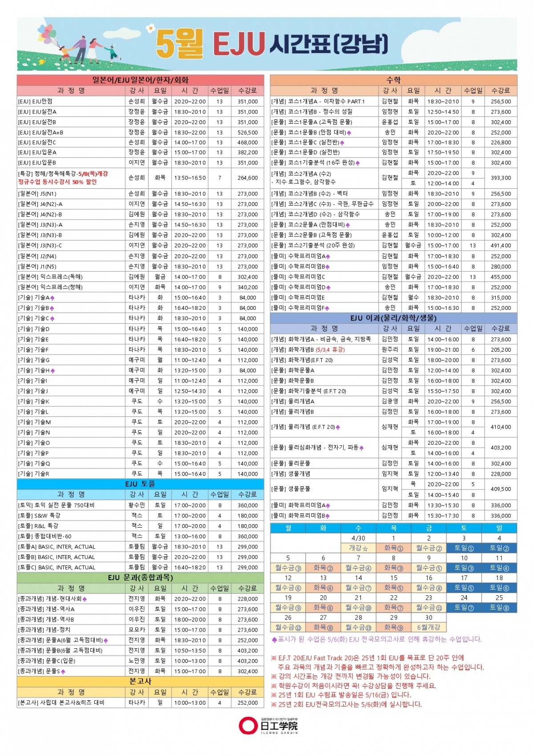The width and height of the screenshot is (534, 756).
Task: Click "[문풀] 화학기출분석 (E.F.T 20)"
Action: click(x=308, y=391)
